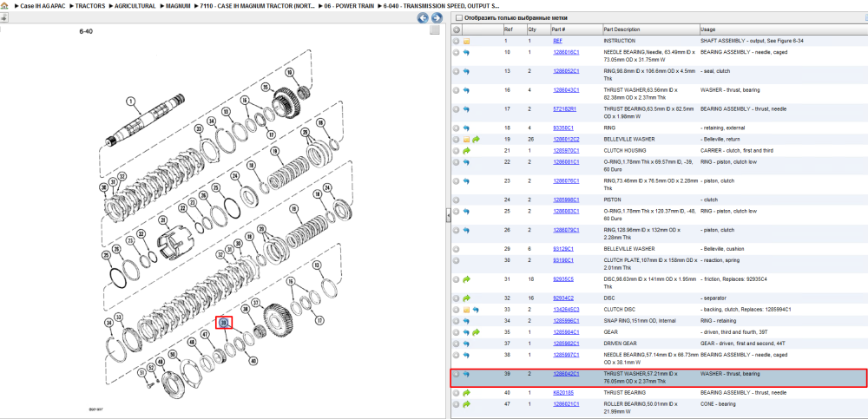This screenshot has height=419, width=868.
Task: Add BELLEVILLE WASHER Ref 29 with plus button
Action: 457,249
